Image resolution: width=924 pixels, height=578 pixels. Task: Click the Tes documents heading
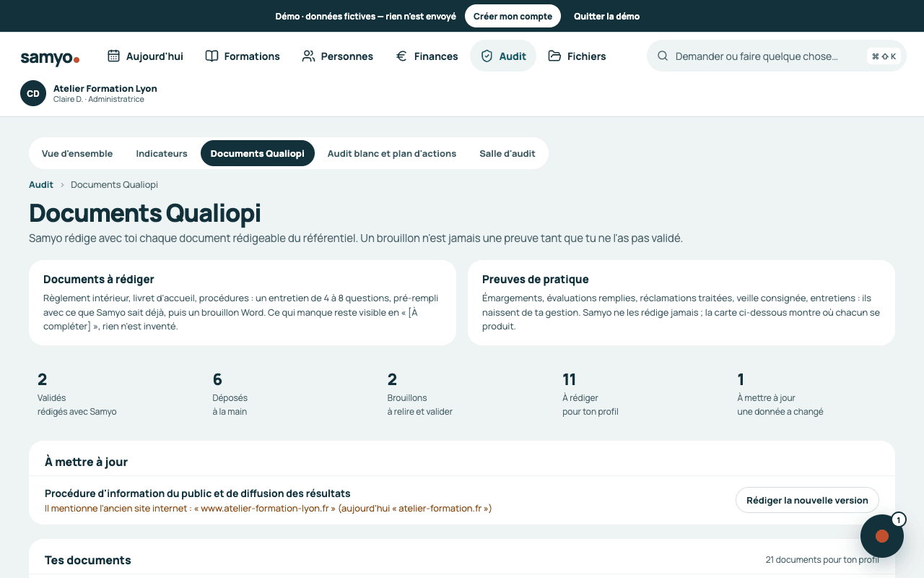pyautogui.click(x=88, y=560)
